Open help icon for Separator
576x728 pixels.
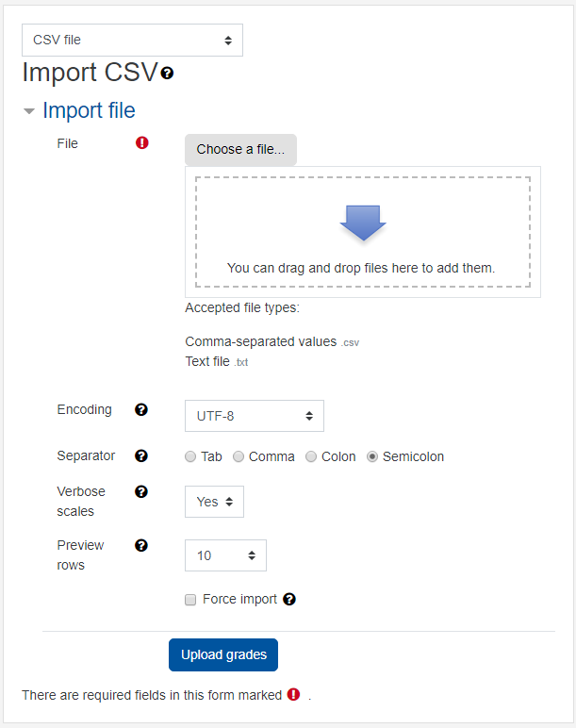click(141, 455)
